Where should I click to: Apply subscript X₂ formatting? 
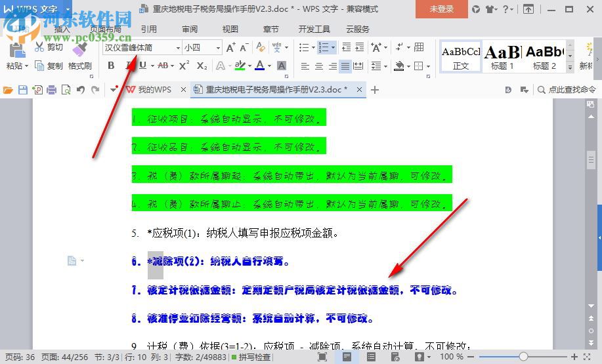202,66
